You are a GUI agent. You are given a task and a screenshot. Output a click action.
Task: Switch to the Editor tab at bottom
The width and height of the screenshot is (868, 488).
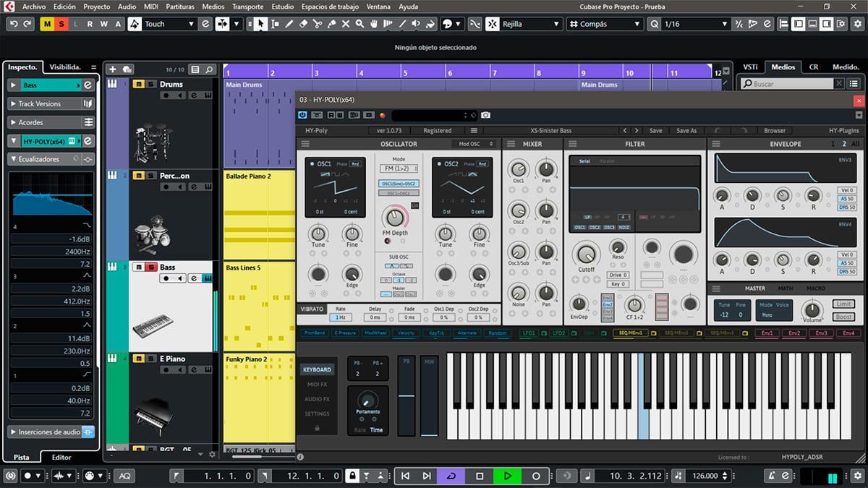(x=61, y=457)
